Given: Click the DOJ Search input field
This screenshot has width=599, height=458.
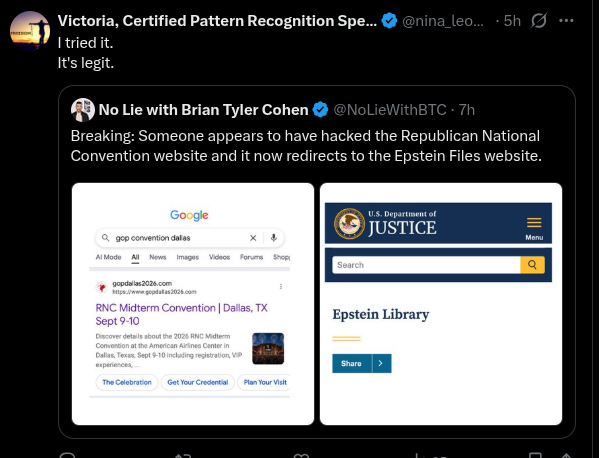Looking at the screenshot, I should (426, 265).
